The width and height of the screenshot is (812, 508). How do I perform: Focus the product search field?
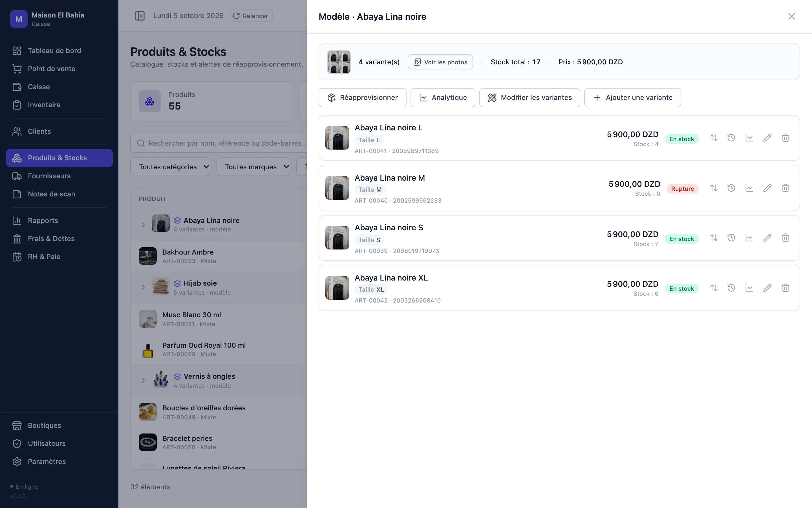tap(219, 143)
